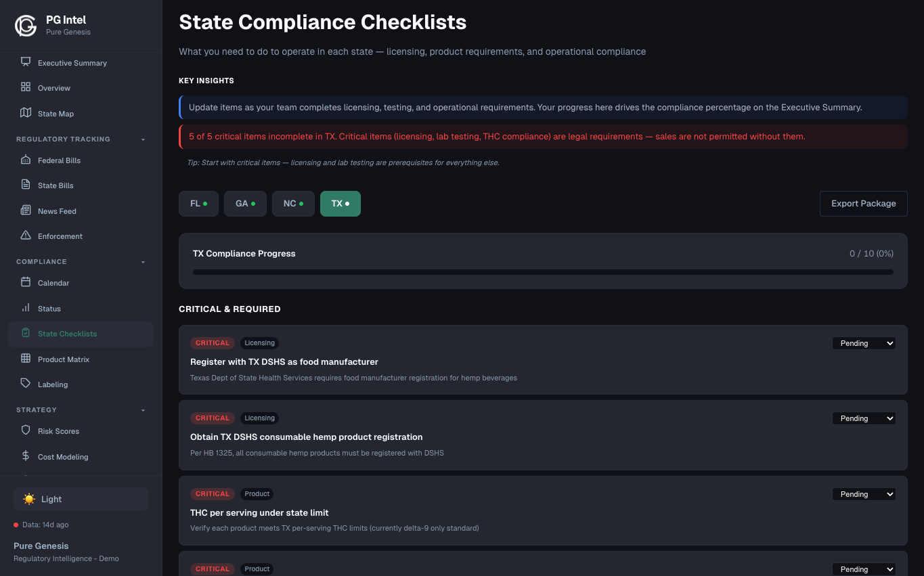Open the status dropdown for DSHS food manufacturer registration

863,343
